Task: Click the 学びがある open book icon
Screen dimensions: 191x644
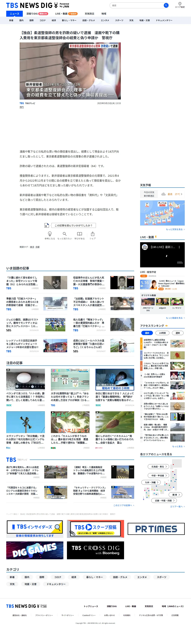Action: click(x=79, y=234)
